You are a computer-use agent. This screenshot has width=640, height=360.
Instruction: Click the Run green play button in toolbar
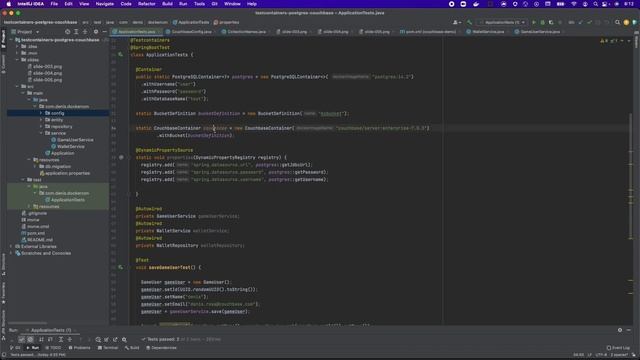point(533,22)
